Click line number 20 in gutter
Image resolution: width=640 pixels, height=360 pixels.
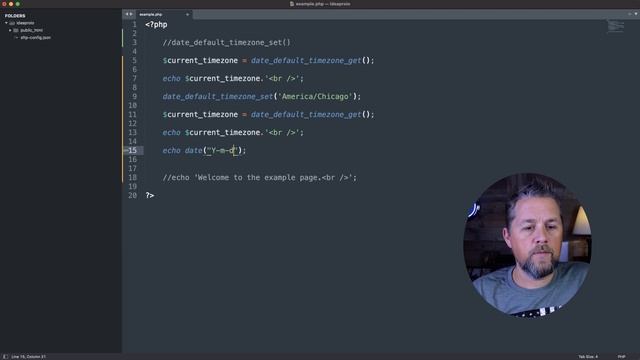point(132,196)
